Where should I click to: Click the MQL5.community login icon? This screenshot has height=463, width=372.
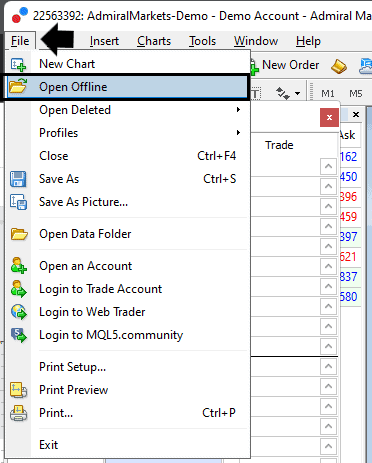coord(19,335)
